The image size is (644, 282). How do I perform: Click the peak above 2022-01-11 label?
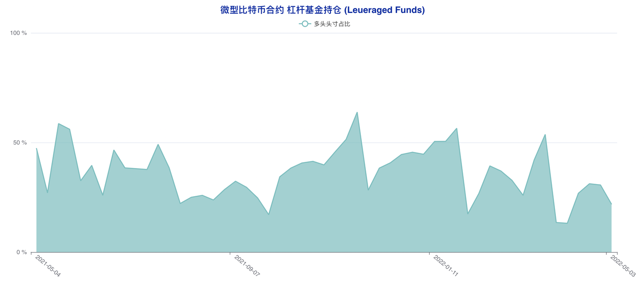click(x=456, y=127)
